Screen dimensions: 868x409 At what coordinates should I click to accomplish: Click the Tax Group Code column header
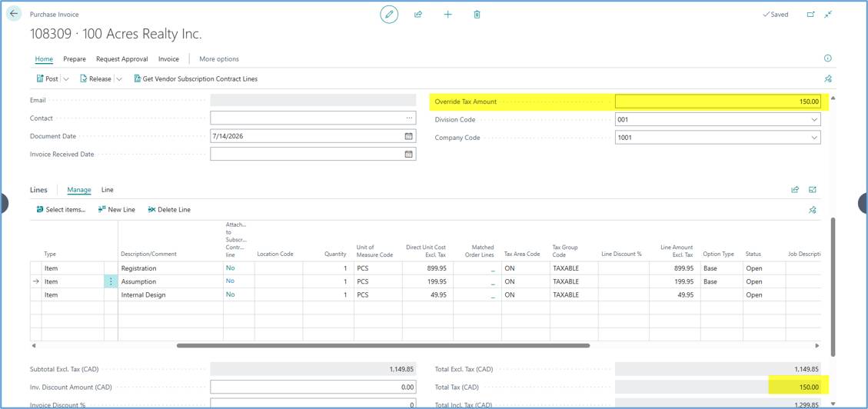pos(564,251)
